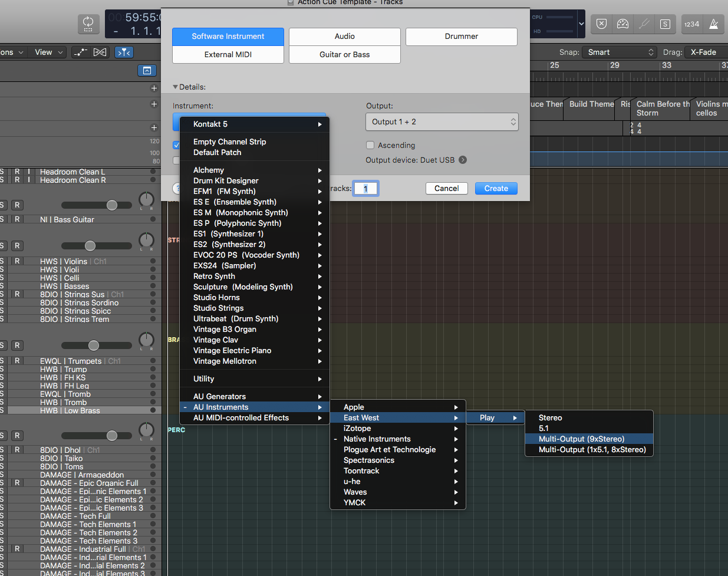Select the Audio track type

point(345,36)
